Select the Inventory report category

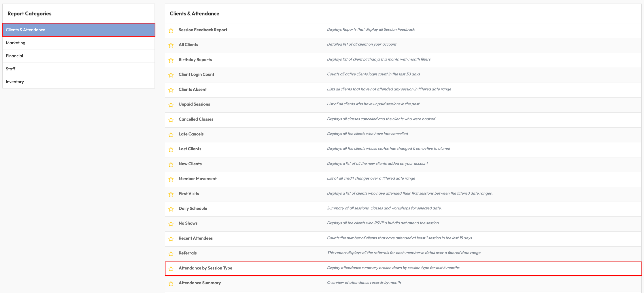(79, 81)
